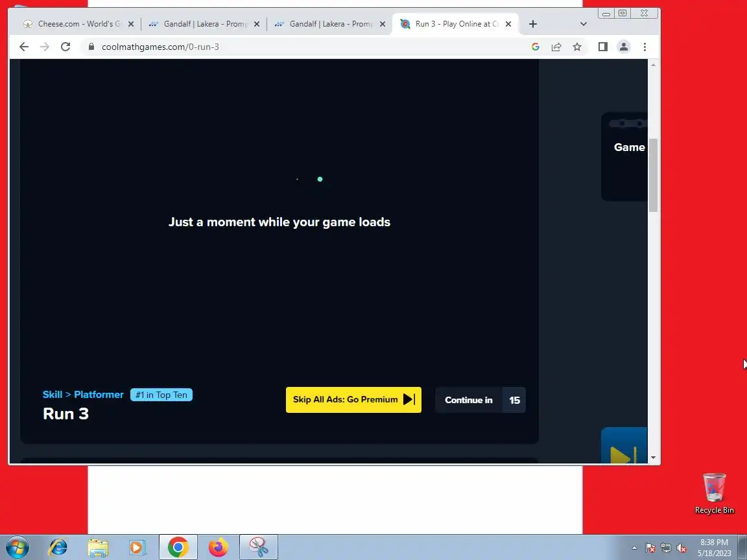747x560 pixels.
Task: Open the Chrome side panel
Action: [x=602, y=47]
